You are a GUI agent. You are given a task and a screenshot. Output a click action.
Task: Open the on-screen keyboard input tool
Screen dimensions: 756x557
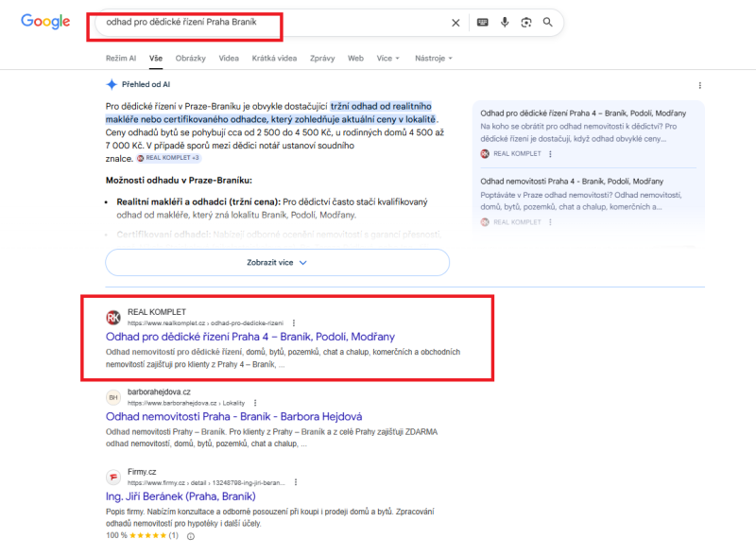point(483,23)
